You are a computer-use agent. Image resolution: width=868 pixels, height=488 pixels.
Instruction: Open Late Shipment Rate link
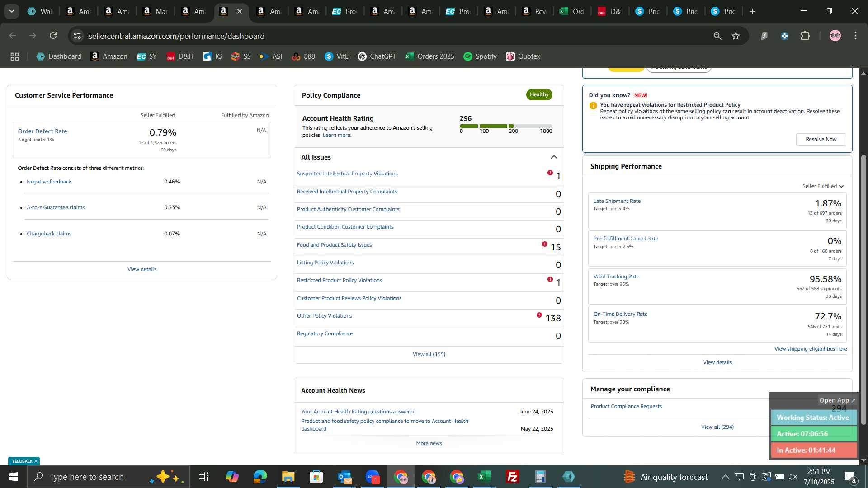point(617,201)
